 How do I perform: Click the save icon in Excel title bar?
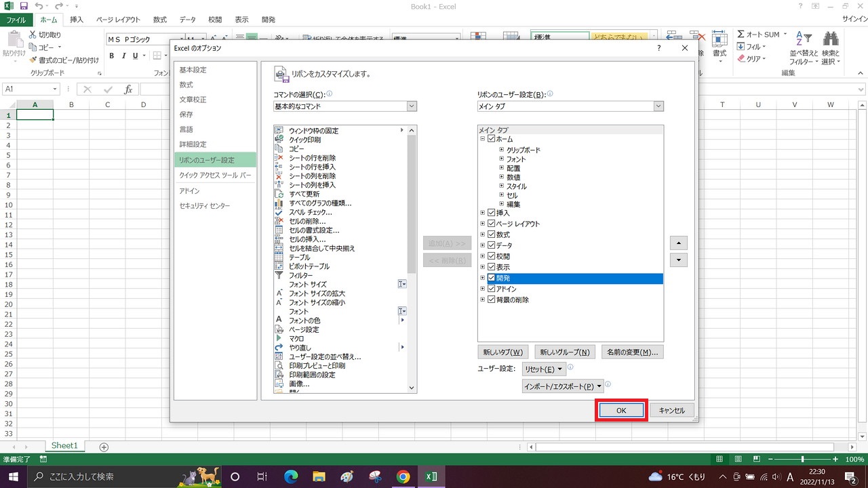point(24,6)
